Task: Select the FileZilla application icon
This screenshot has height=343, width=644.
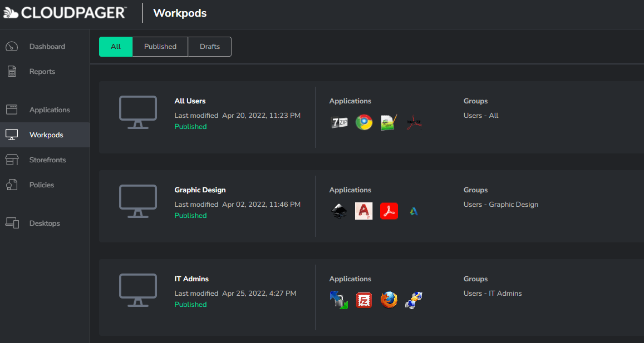Action: pos(364,300)
